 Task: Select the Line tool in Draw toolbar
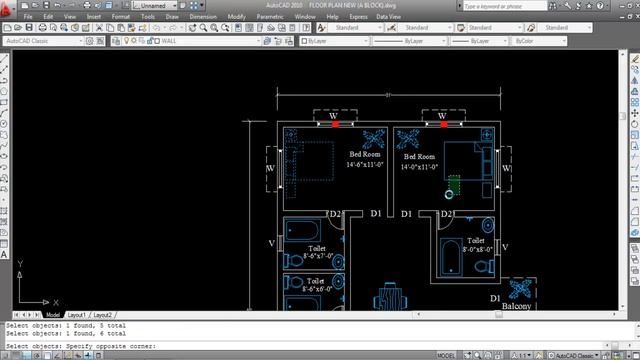tap(4, 59)
